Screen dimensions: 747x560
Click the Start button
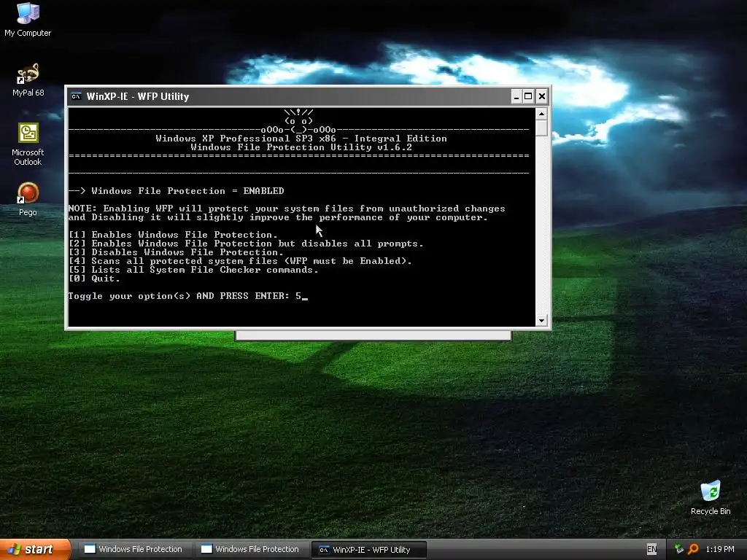(34, 550)
